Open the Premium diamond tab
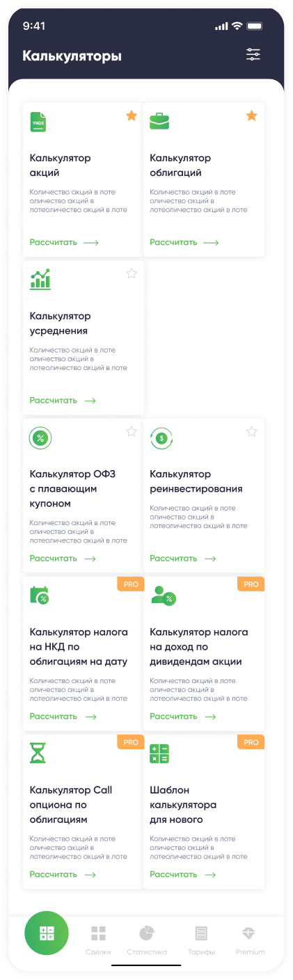Image resolution: width=293 pixels, height=980 pixels. (250, 939)
